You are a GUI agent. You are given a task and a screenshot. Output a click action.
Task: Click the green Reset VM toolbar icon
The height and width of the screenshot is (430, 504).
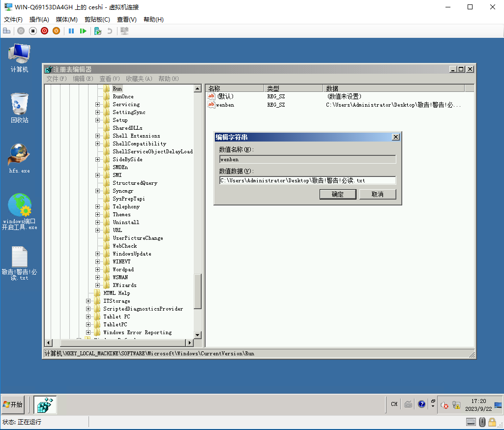click(x=83, y=31)
